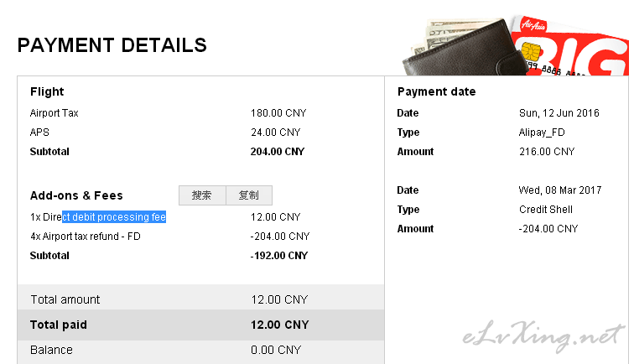The height and width of the screenshot is (364, 634).
Task: Click the 复制 copy popup button
Action: point(249,195)
